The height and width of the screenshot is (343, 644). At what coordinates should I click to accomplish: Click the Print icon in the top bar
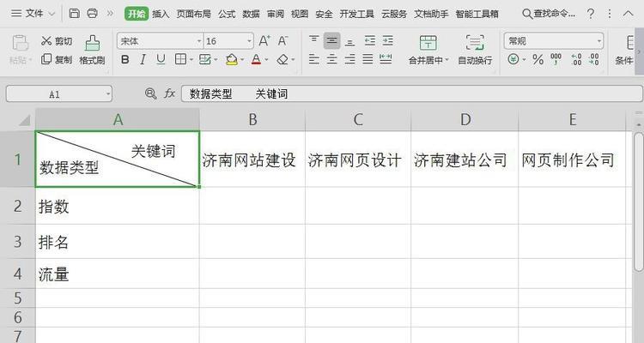(93, 13)
